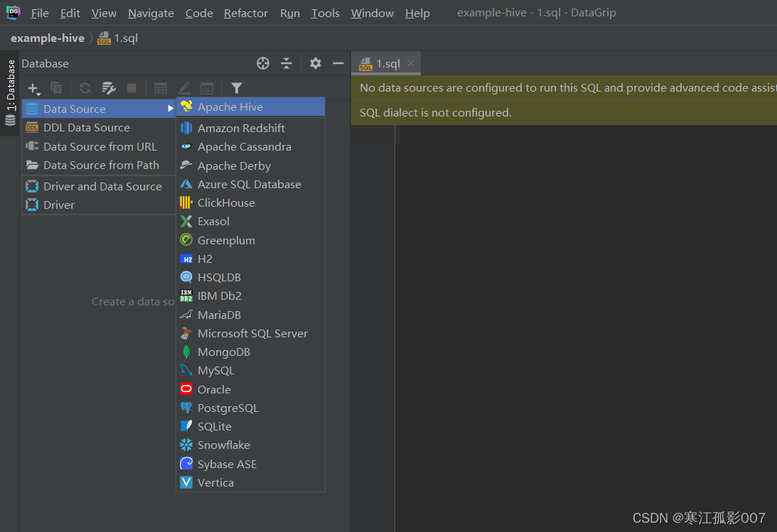
Task: Select MariaDB data source
Action: 251,315
